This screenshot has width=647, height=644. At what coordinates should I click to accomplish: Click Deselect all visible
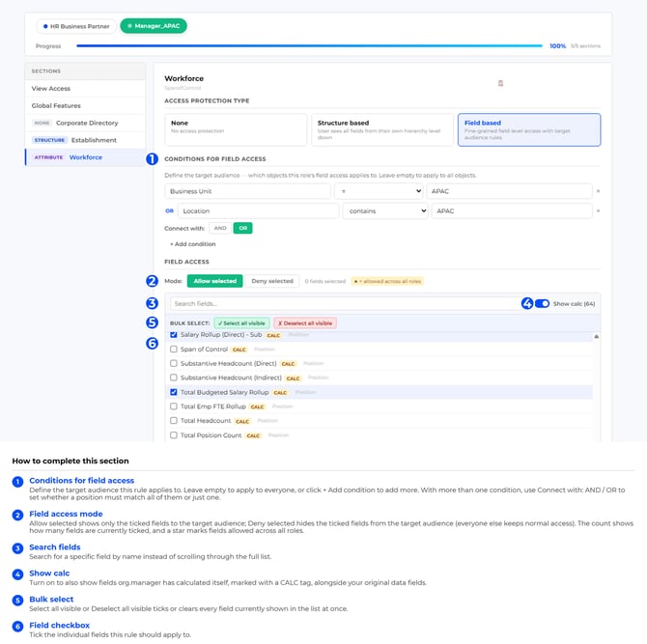(x=305, y=323)
